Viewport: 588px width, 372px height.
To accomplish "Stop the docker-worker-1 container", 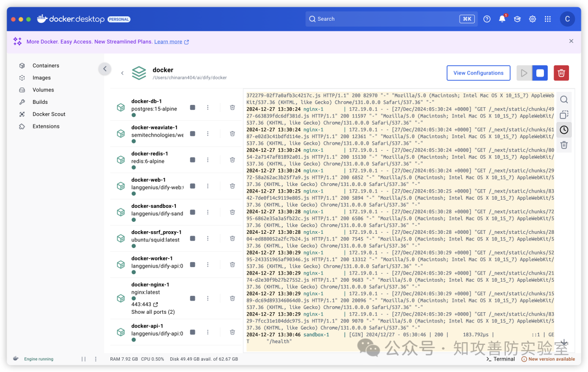I will [x=192, y=265].
